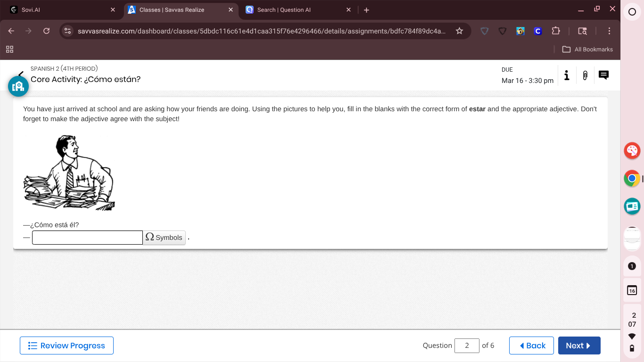
Task: Reload the current page
Action: [46, 31]
